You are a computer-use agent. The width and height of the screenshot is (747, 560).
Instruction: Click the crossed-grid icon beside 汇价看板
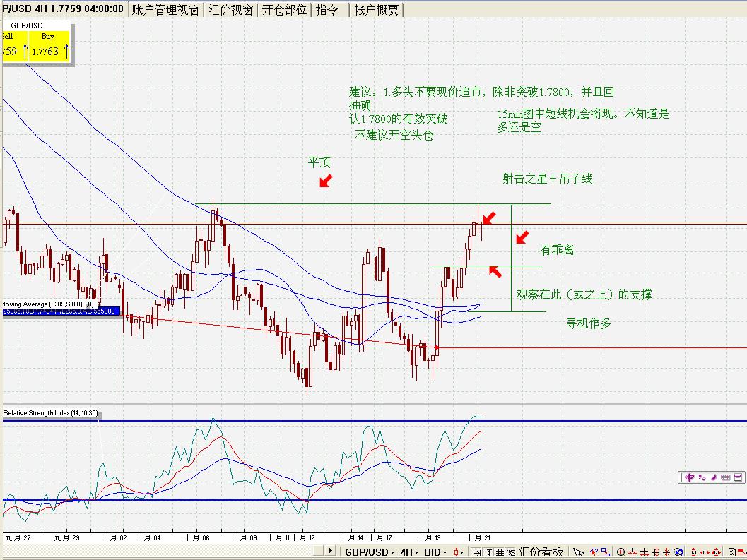[x=512, y=553]
